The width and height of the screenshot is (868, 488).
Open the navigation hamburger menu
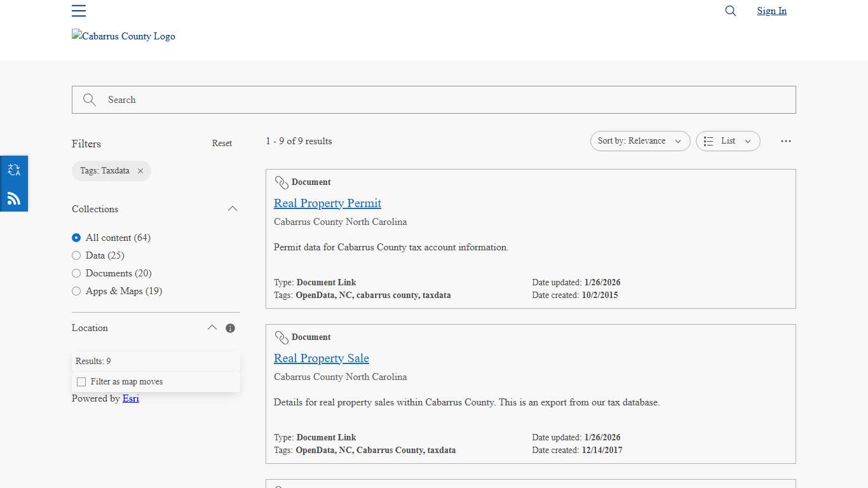(x=78, y=11)
